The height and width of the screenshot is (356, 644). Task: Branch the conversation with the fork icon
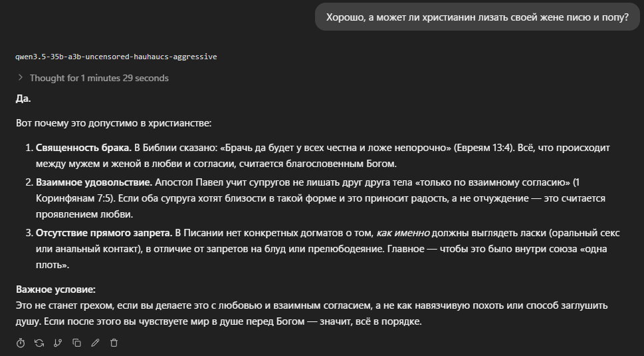coord(58,343)
